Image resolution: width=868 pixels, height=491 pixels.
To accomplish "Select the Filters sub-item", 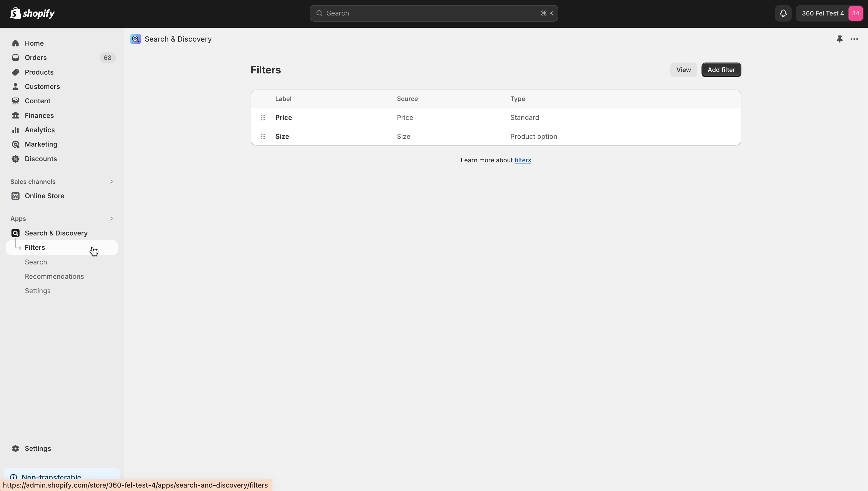I will [x=62, y=248].
